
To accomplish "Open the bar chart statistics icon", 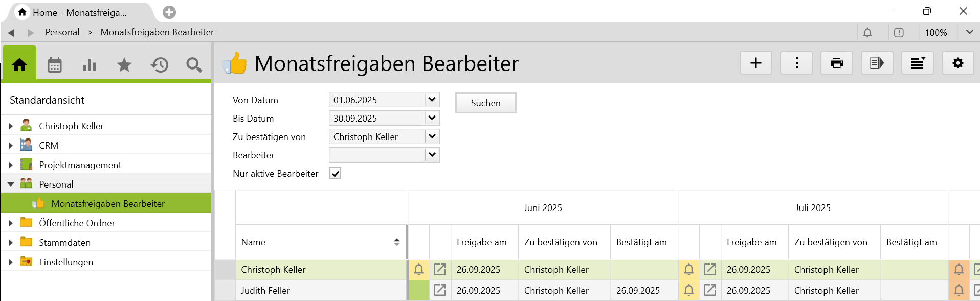I will tap(90, 65).
